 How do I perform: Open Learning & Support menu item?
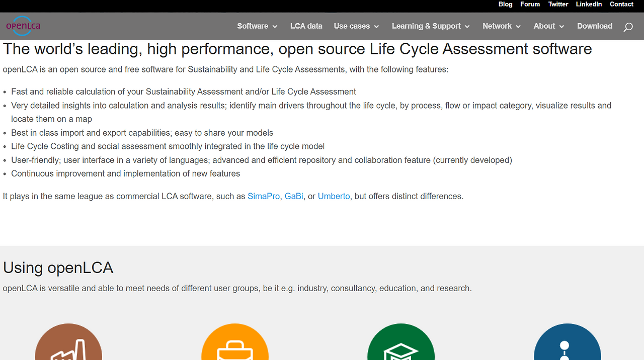426,26
